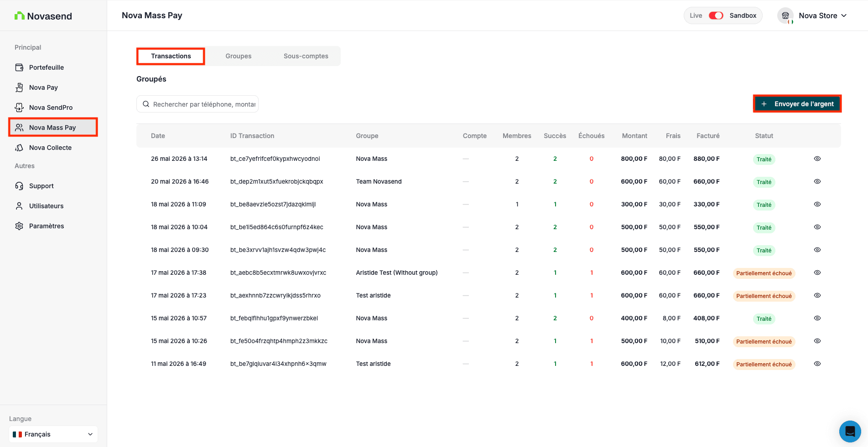
Task: Click Partiellement échoué status for 17 mai 17:38
Action: pos(764,273)
